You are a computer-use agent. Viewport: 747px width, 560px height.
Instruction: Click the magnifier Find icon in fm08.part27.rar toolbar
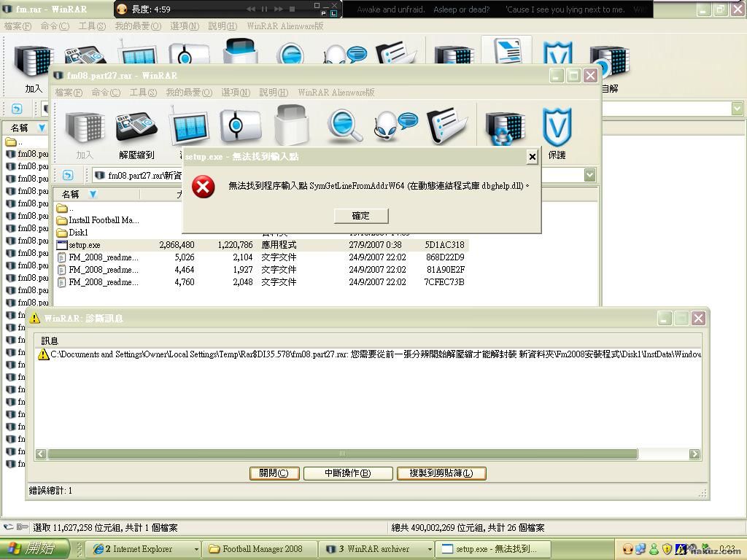pyautogui.click(x=344, y=125)
